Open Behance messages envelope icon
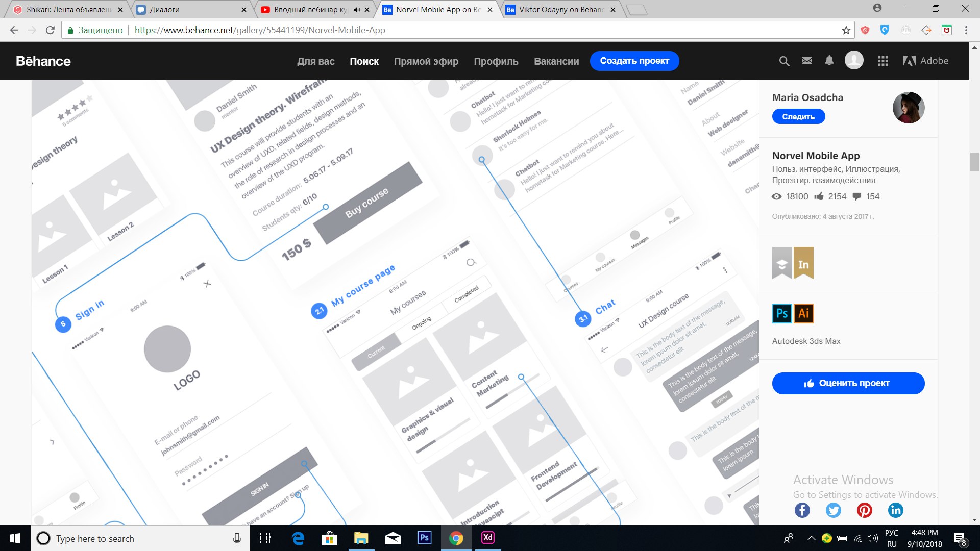Image resolution: width=980 pixels, height=551 pixels. 807,61
